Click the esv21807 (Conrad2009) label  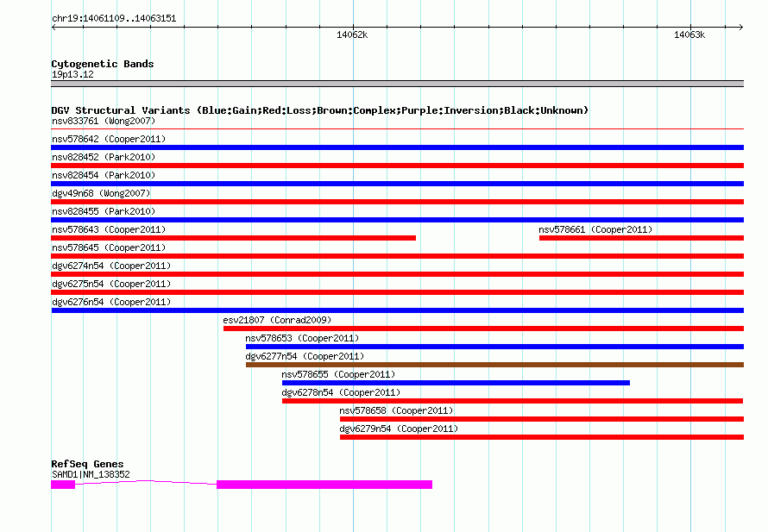pos(277,320)
